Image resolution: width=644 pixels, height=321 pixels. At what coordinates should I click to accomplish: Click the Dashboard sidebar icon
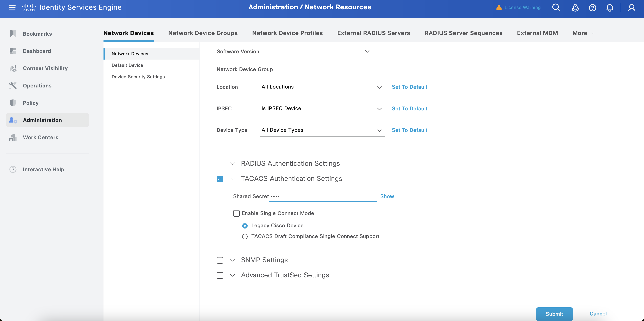pos(13,51)
